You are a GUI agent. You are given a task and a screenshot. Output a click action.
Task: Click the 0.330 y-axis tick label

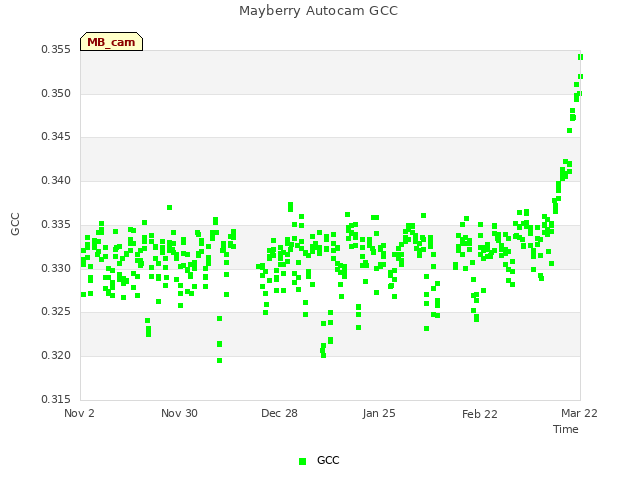point(56,269)
